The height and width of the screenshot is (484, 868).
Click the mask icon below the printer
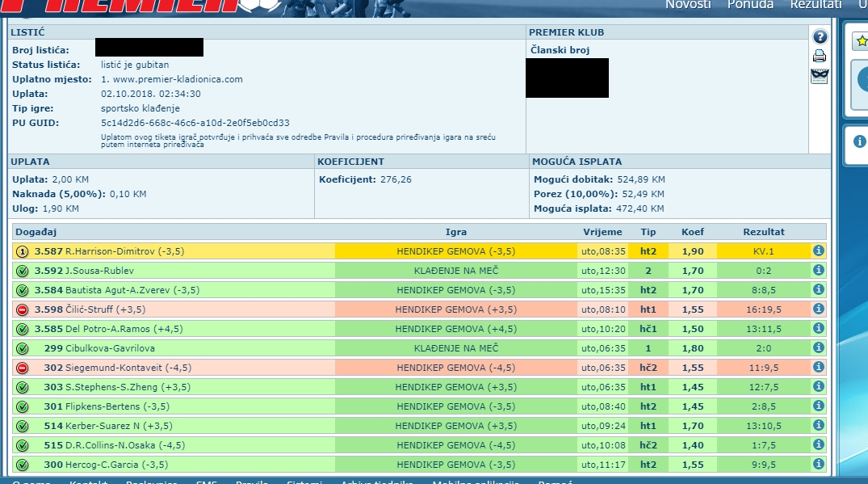pos(820,76)
